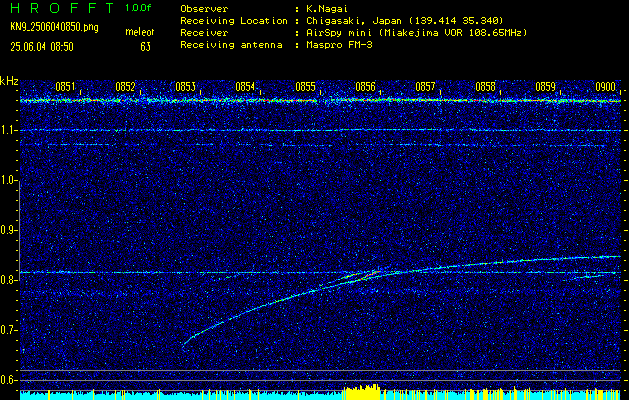Screen dimensions: 629x400
Task: Click the 0.6 frequency axis label
Action: click(9, 380)
